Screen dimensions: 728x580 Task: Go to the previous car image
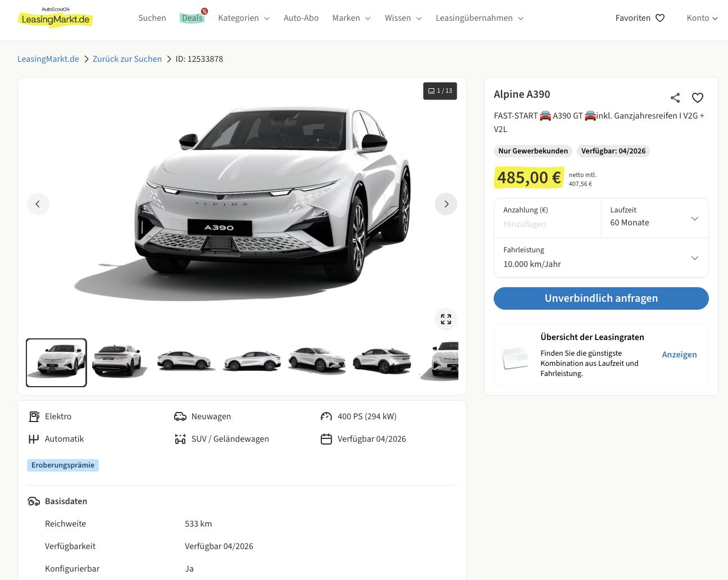click(x=38, y=204)
